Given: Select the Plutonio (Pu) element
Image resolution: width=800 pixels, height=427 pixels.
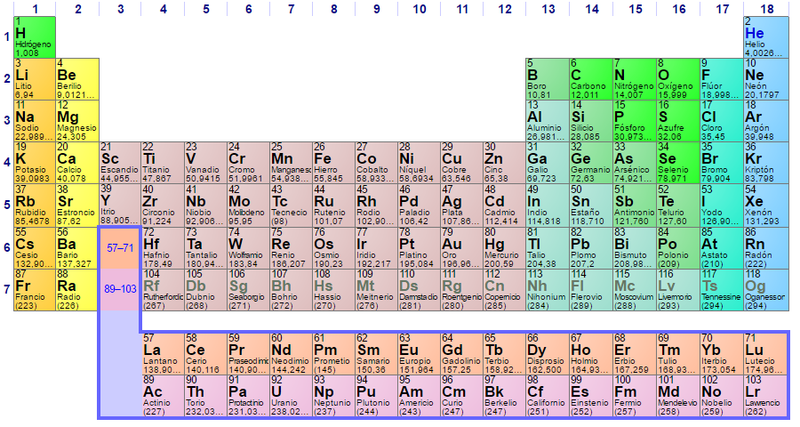Looking at the screenshot, I should click(x=377, y=396).
